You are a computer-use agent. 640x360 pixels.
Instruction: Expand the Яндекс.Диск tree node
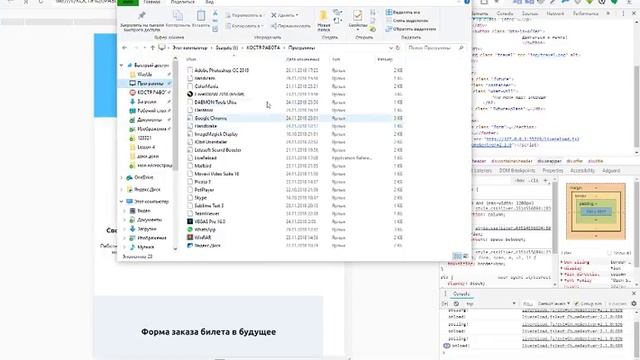[x=122, y=189]
